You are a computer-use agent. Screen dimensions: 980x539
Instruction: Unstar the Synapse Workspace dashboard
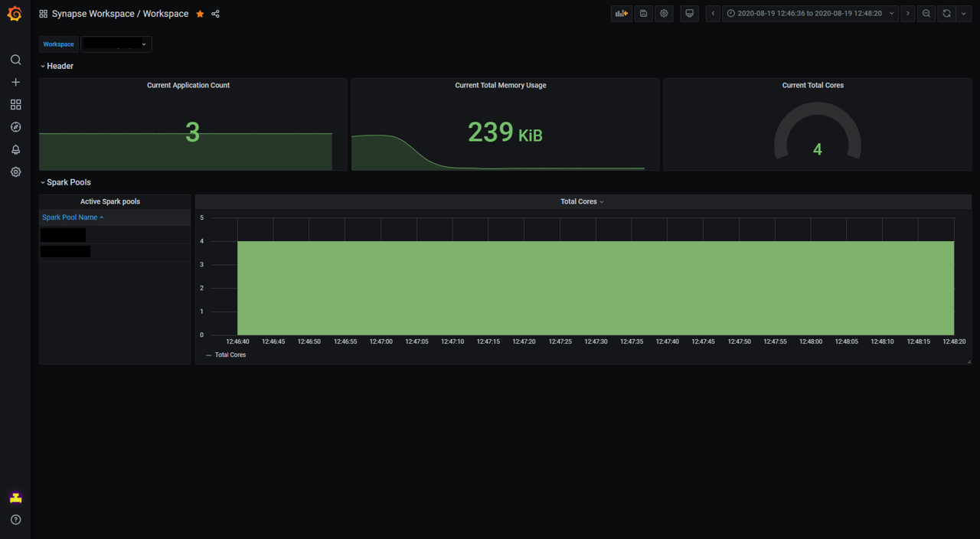(x=199, y=13)
